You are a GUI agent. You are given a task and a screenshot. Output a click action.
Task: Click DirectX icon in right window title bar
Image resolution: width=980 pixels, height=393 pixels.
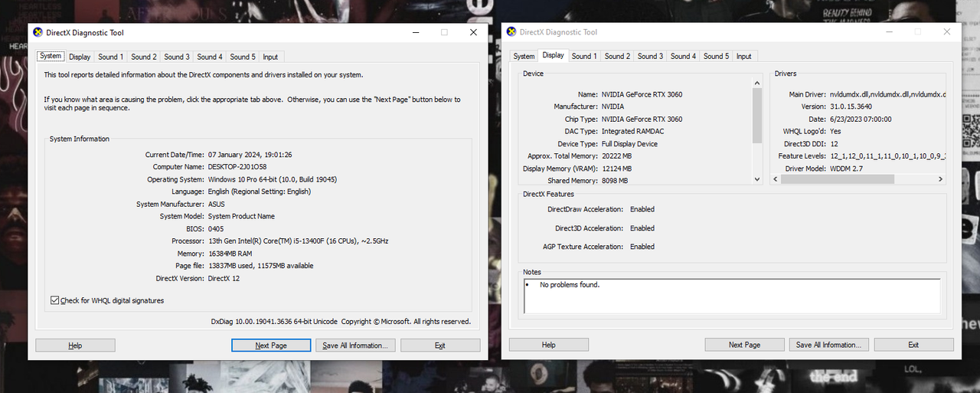[x=511, y=32]
